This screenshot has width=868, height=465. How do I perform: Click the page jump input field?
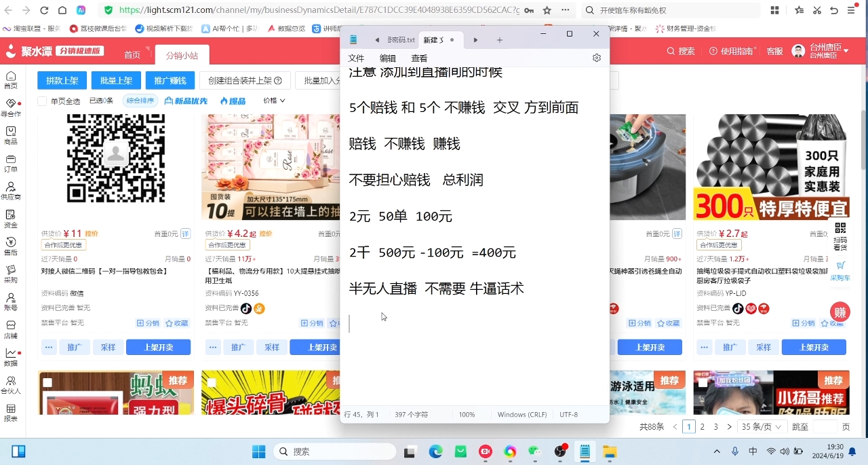click(825, 427)
